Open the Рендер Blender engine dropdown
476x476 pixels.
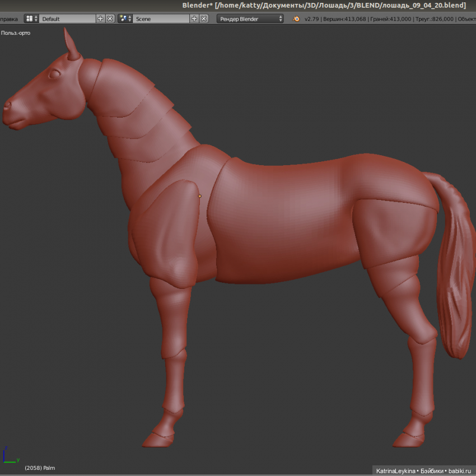pyautogui.click(x=250, y=18)
